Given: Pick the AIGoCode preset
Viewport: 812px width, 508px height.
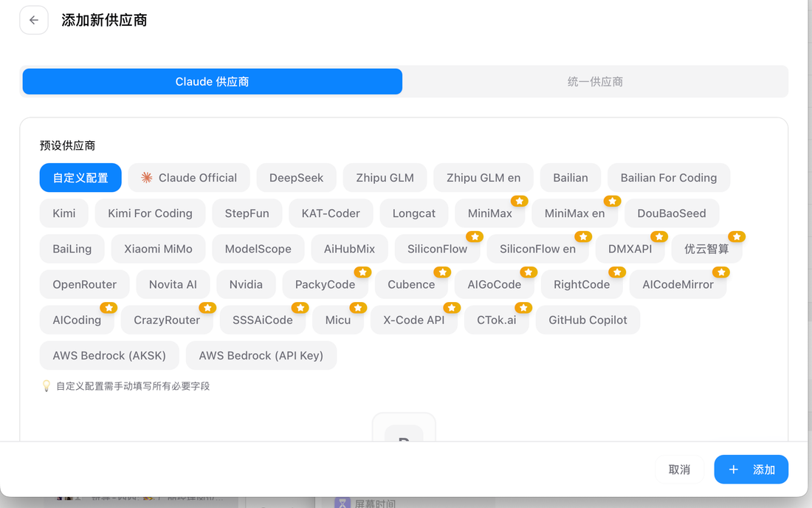Looking at the screenshot, I should click(495, 284).
